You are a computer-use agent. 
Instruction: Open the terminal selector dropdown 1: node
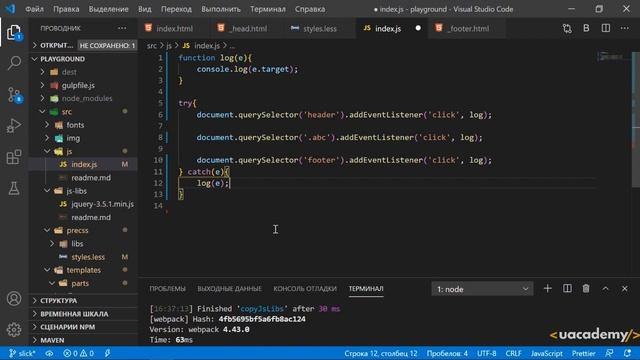click(482, 289)
